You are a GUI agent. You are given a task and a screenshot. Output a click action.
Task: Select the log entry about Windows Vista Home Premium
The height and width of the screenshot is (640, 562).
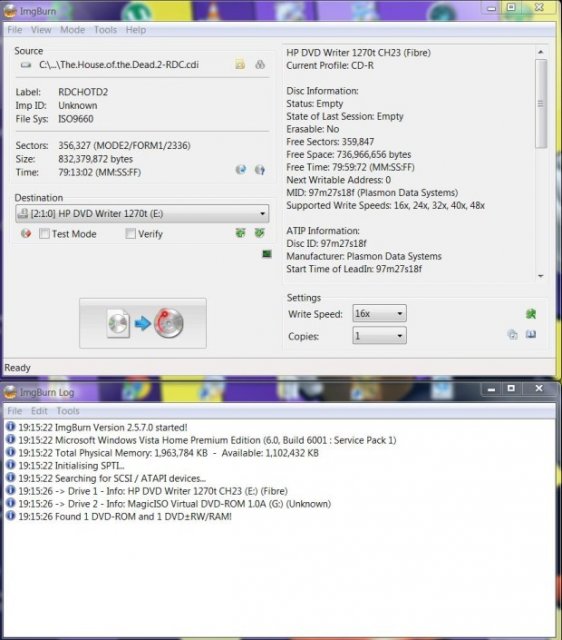[207, 440]
